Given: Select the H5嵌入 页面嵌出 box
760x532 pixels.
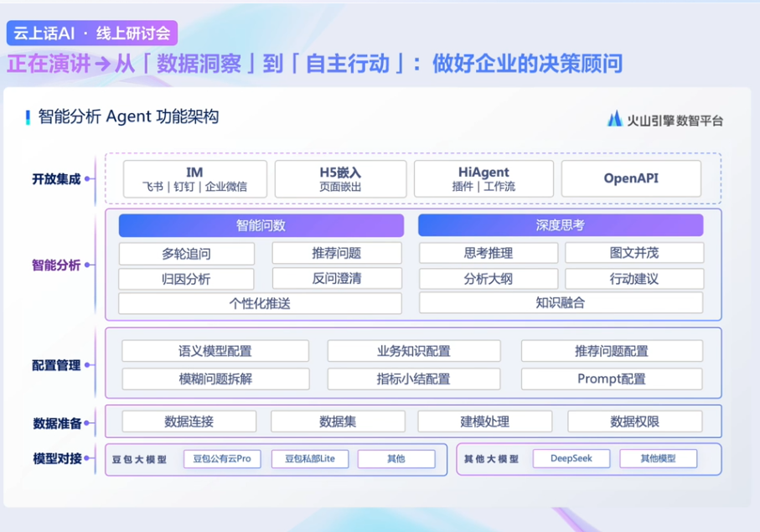Looking at the screenshot, I should [340, 178].
